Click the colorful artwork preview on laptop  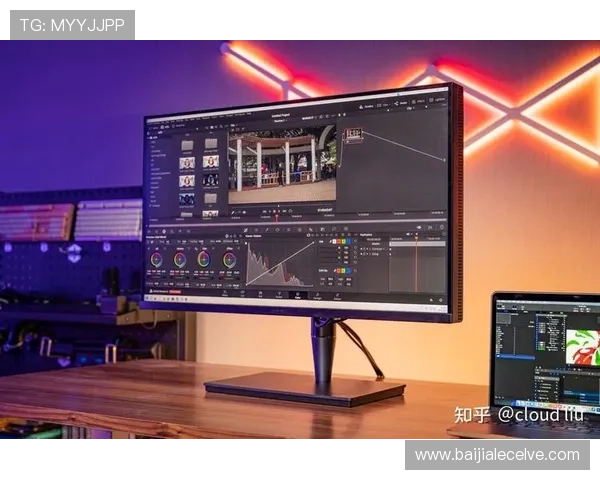click(583, 345)
